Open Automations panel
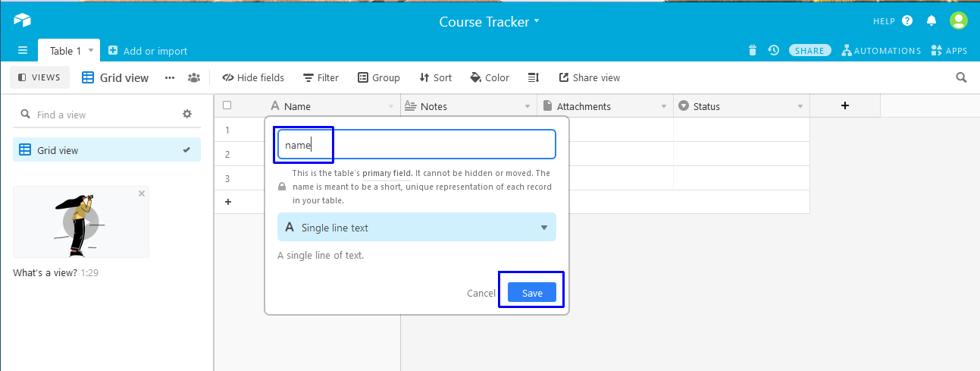Image resolution: width=980 pixels, height=371 pixels. coord(881,51)
